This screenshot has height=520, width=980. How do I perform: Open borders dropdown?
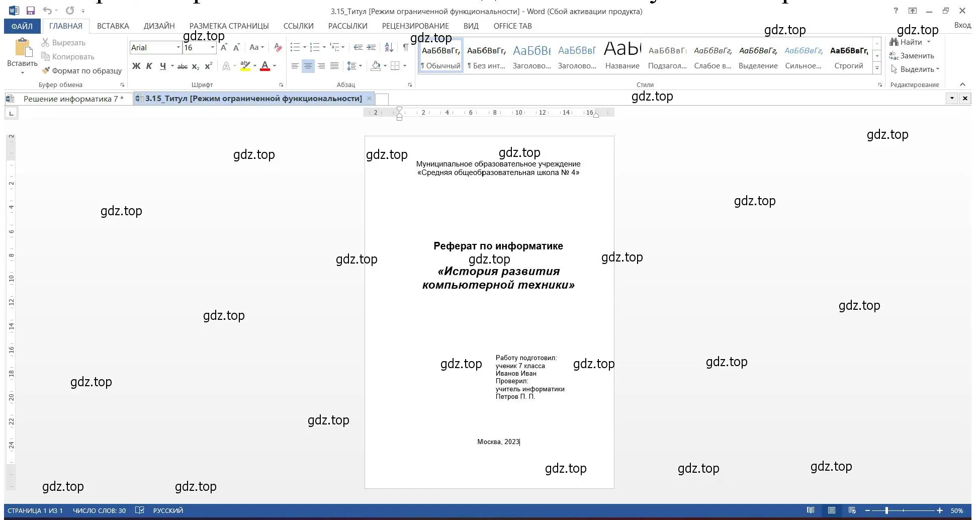[x=404, y=66]
